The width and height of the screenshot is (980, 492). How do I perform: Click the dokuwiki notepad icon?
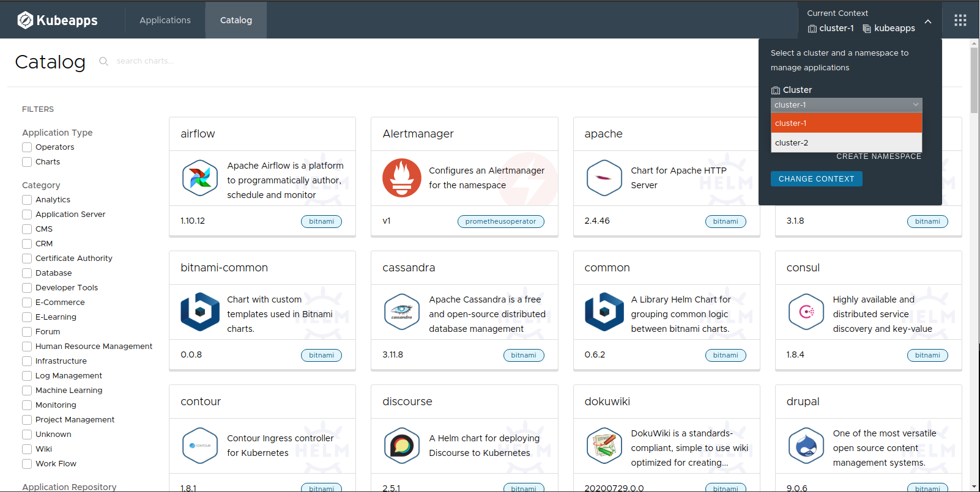tap(604, 446)
